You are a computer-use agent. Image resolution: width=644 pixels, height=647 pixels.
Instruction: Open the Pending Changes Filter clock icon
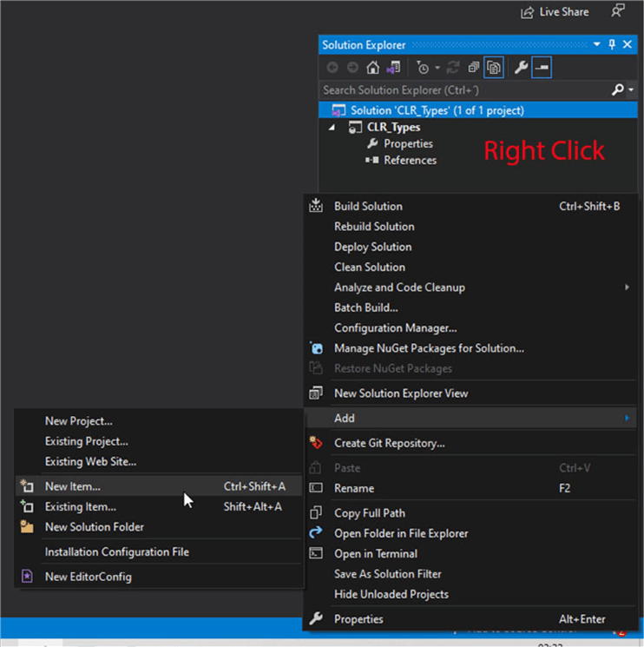[x=423, y=68]
